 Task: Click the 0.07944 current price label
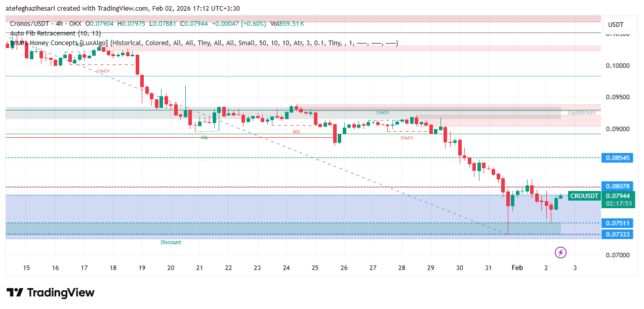tap(617, 196)
